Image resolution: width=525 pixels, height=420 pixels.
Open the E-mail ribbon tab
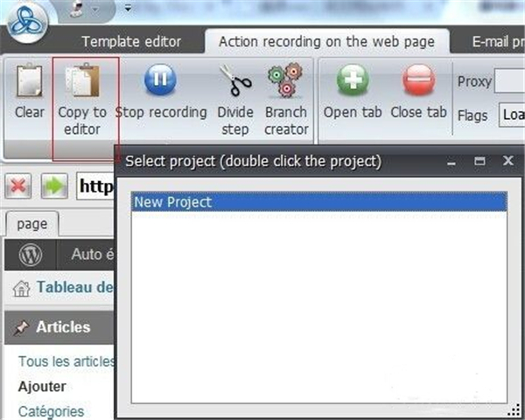(x=497, y=41)
